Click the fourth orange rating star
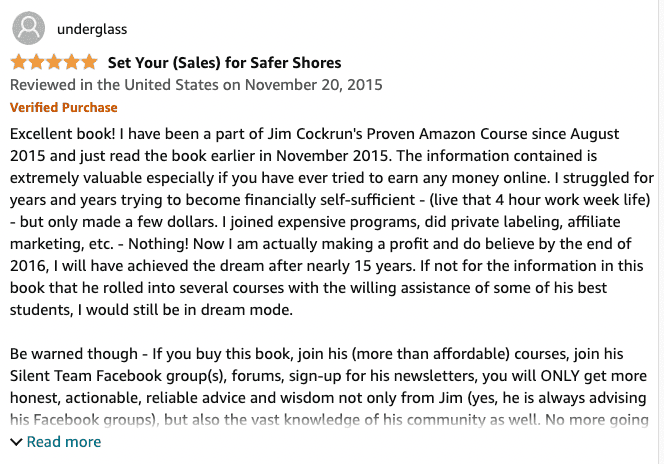Viewport: 664px width, 464px height. pyautogui.click(x=72, y=62)
